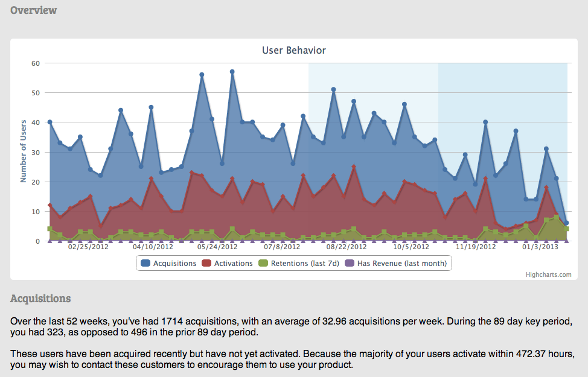Click the Overview section heading
The width and height of the screenshot is (588, 377).
pos(34,10)
